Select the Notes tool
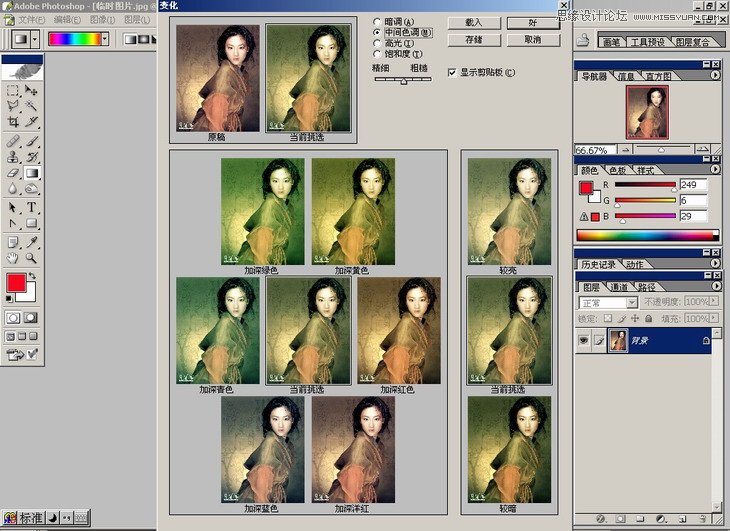This screenshot has height=531, width=730. [13, 242]
